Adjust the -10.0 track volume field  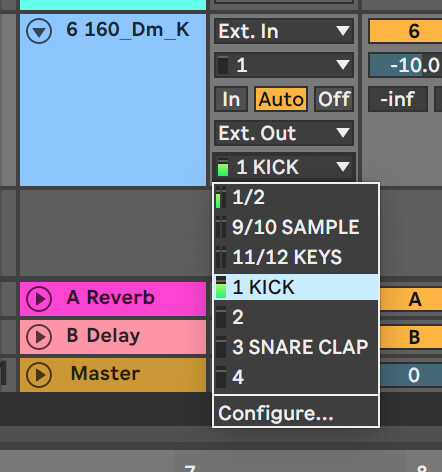406,65
